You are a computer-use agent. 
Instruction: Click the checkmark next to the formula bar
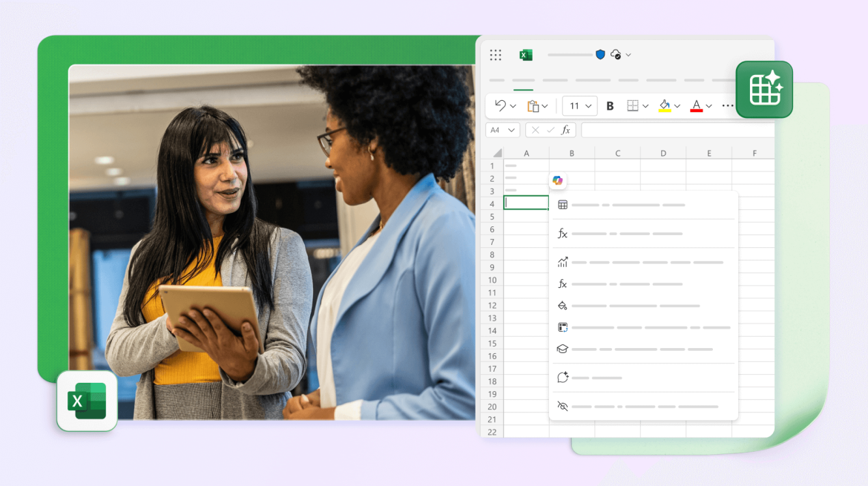click(x=550, y=130)
